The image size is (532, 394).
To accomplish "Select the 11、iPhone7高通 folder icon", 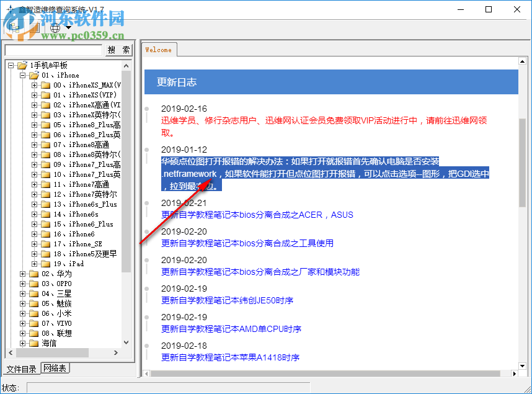I will pos(45,184).
